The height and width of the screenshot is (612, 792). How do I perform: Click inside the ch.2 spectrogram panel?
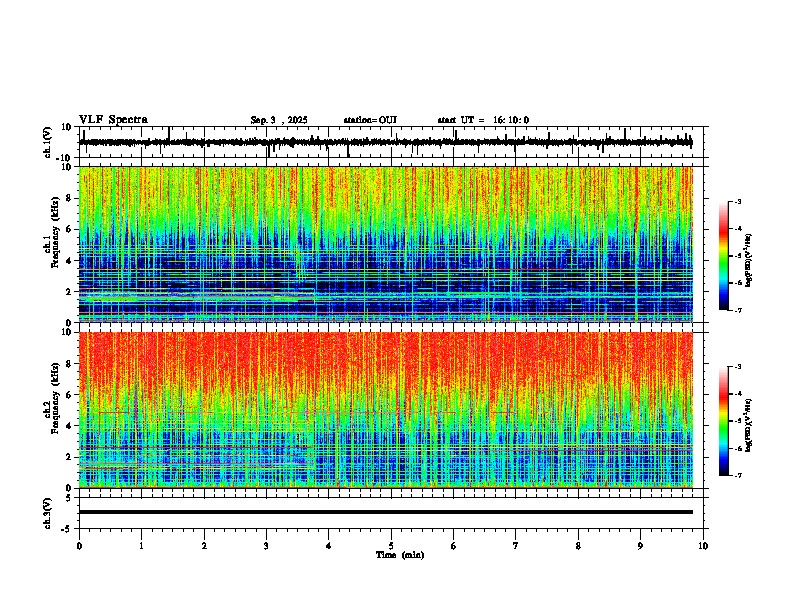[386, 410]
